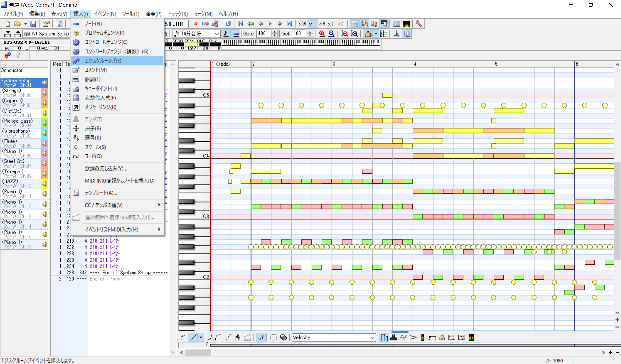Select プログラムチェンジ(P) menu item
Viewport: 621px width, 364px height.
point(117,33)
